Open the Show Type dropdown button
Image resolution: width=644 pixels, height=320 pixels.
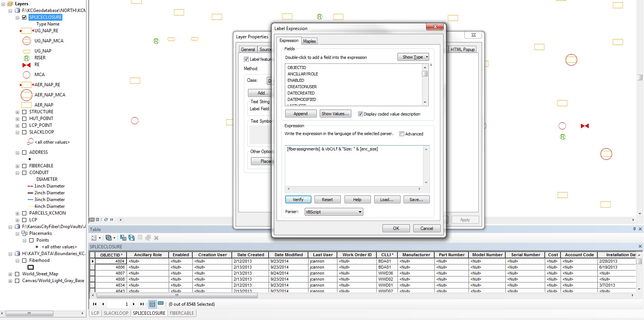[413, 57]
